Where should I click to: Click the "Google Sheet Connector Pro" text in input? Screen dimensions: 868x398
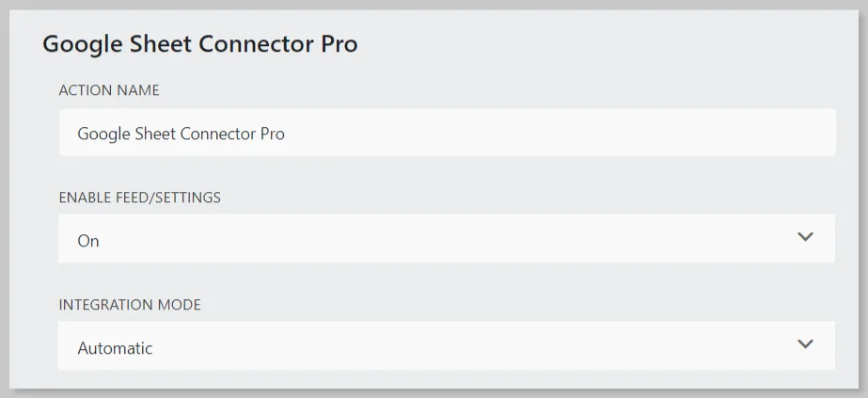(x=181, y=134)
